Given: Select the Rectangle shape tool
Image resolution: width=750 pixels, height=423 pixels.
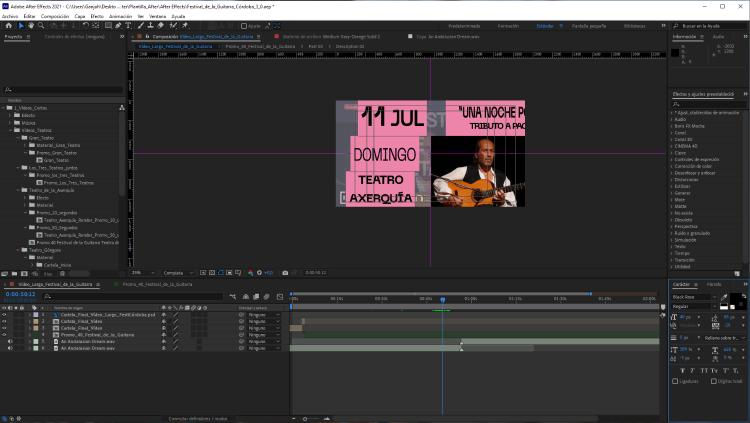Looking at the screenshot, I should 109,26.
